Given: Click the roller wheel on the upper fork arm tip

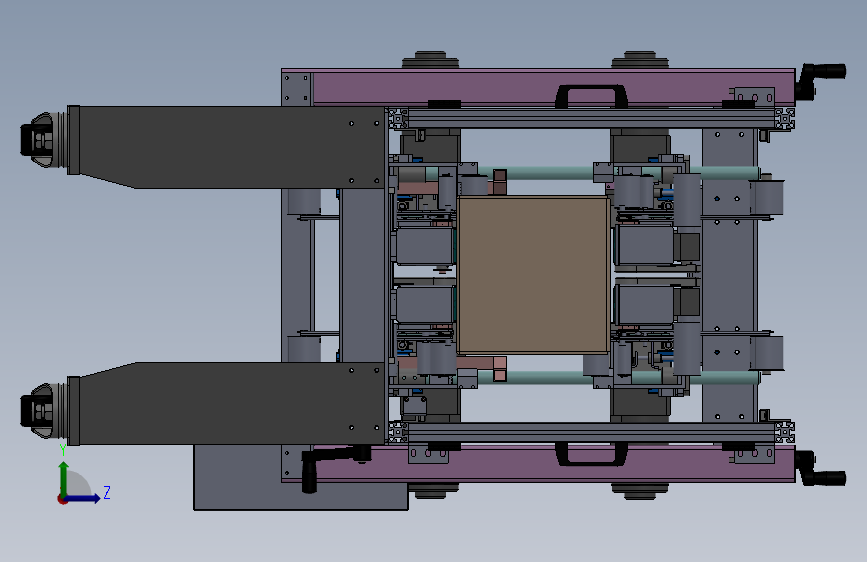Looking at the screenshot, I should 43,140.
